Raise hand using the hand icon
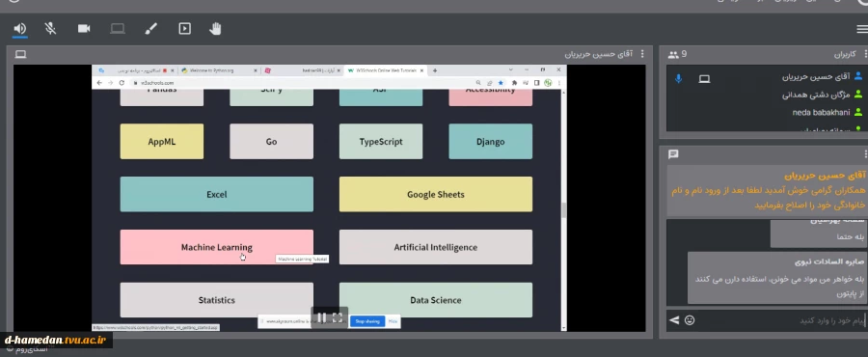This screenshot has width=868, height=357. click(x=215, y=28)
